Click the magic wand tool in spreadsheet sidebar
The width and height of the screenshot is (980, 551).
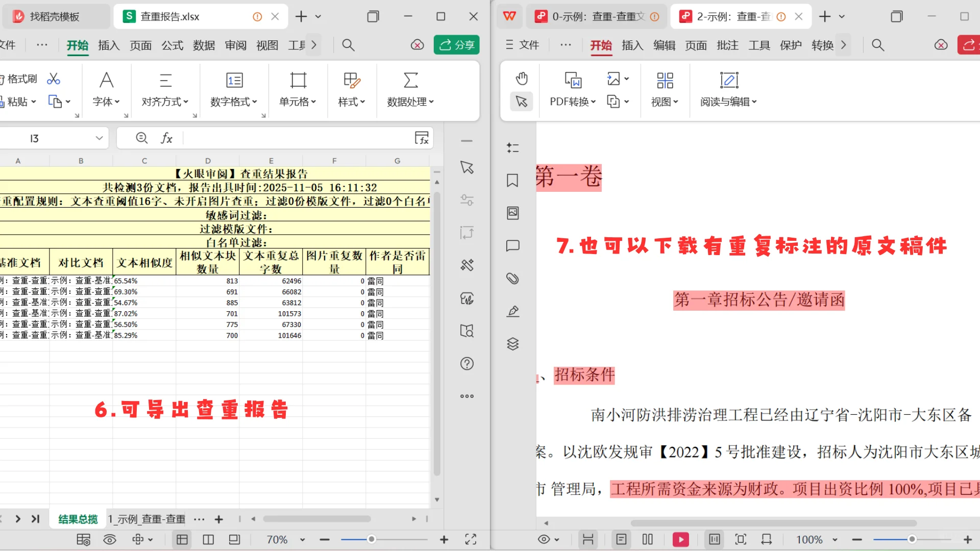click(x=467, y=265)
